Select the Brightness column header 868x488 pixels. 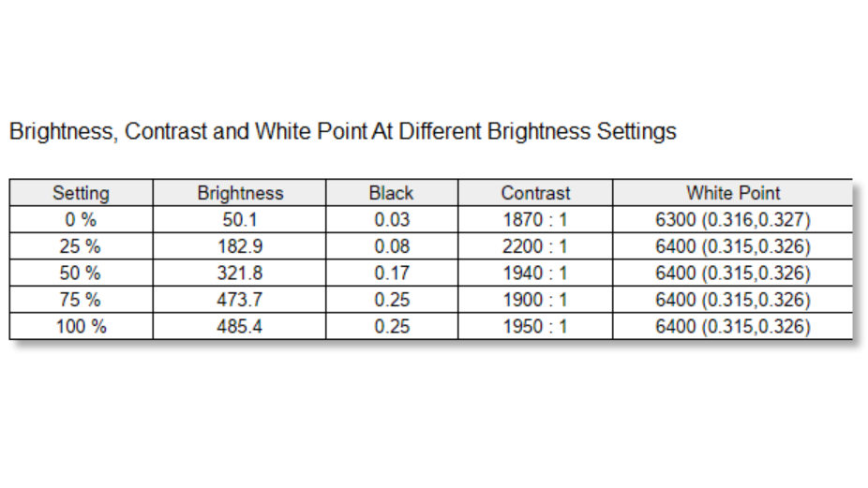coord(240,194)
